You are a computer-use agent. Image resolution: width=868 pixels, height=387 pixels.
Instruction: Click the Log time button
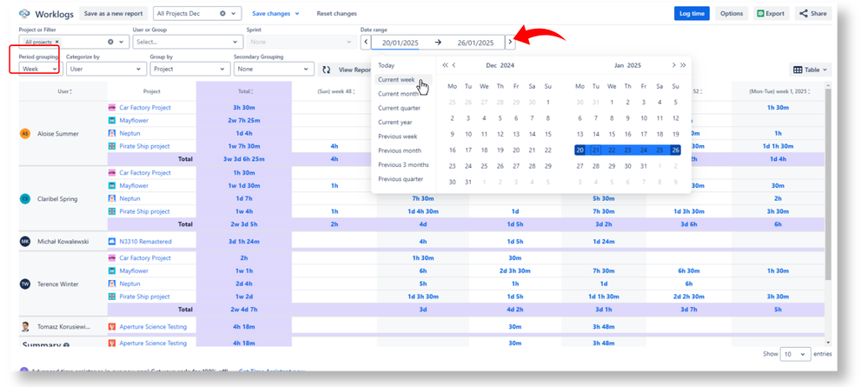(692, 13)
